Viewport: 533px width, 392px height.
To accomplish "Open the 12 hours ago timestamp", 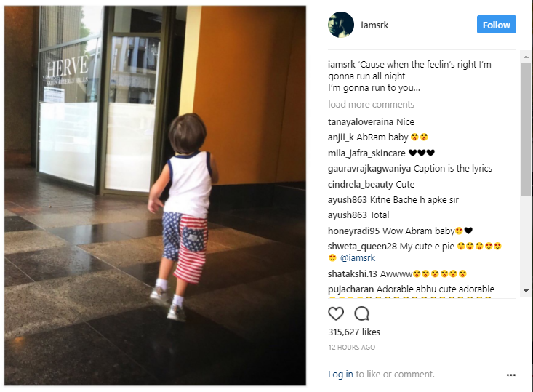I will [x=351, y=348].
